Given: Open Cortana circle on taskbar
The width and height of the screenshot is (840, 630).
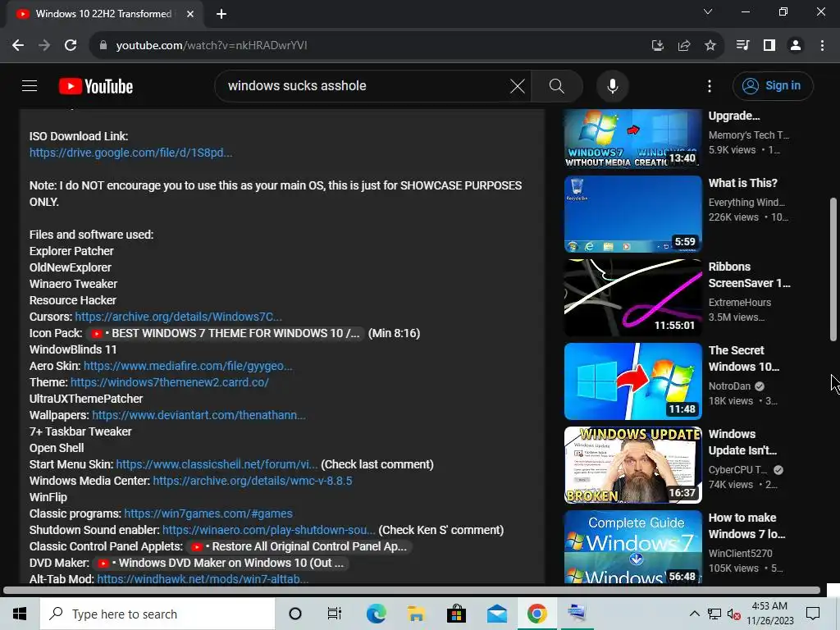Looking at the screenshot, I should [x=295, y=614].
